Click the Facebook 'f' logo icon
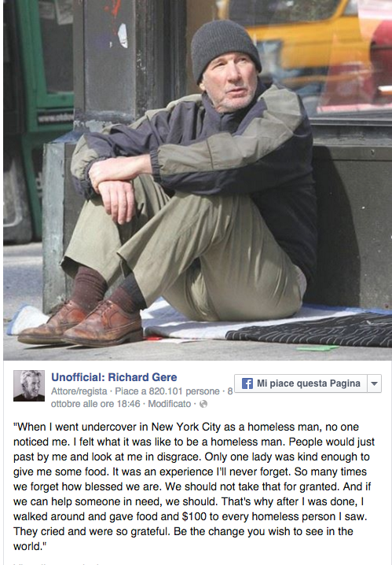This screenshot has height=565, width=392. pyautogui.click(x=247, y=383)
